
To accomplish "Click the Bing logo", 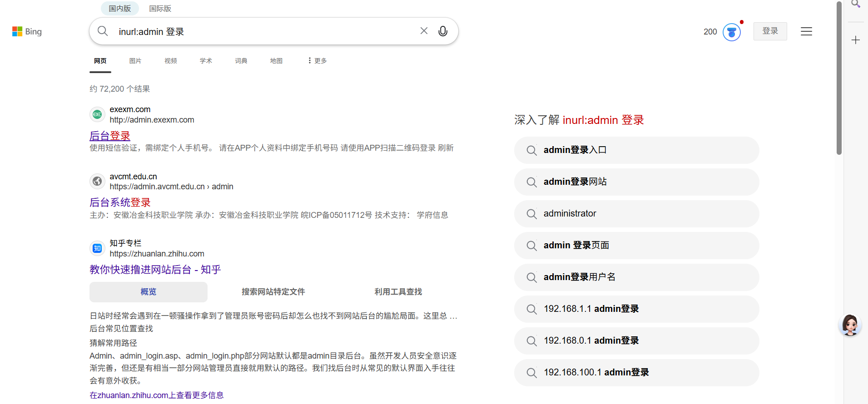I will pos(27,31).
